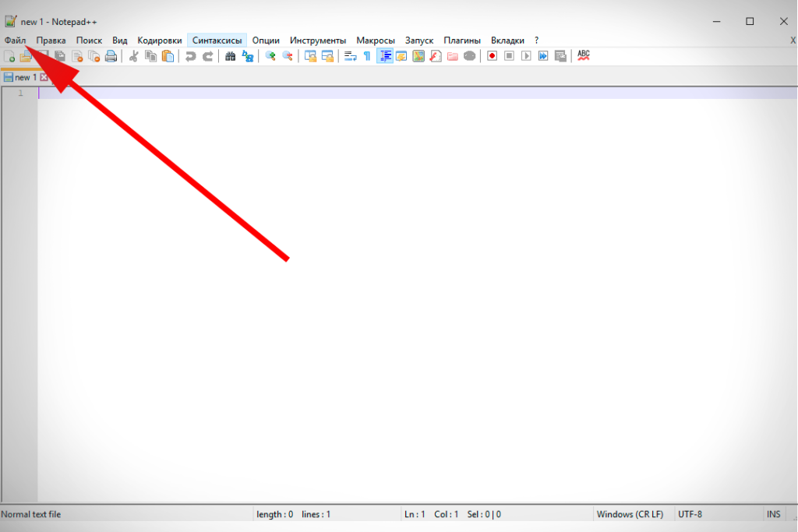Open the Опции menu
The image size is (798, 532).
266,41
